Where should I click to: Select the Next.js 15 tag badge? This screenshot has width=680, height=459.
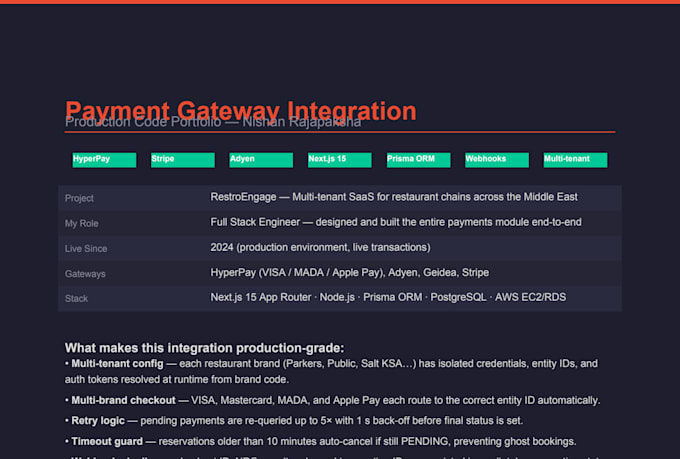pyautogui.click(x=340, y=160)
